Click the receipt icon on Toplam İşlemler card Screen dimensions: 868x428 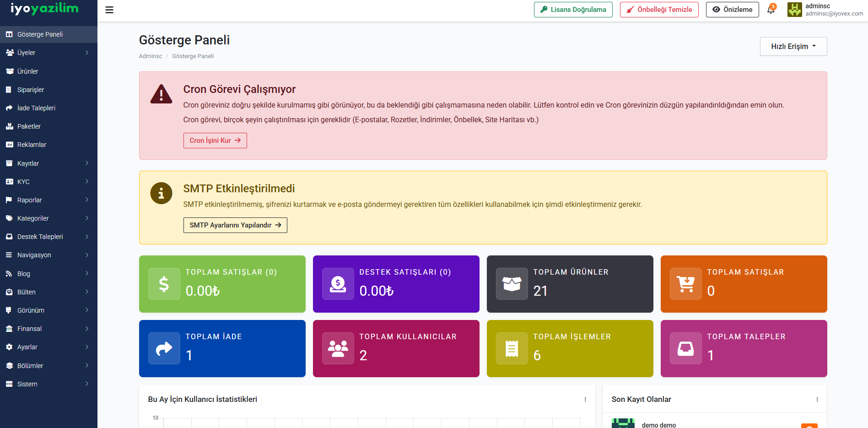[512, 348]
